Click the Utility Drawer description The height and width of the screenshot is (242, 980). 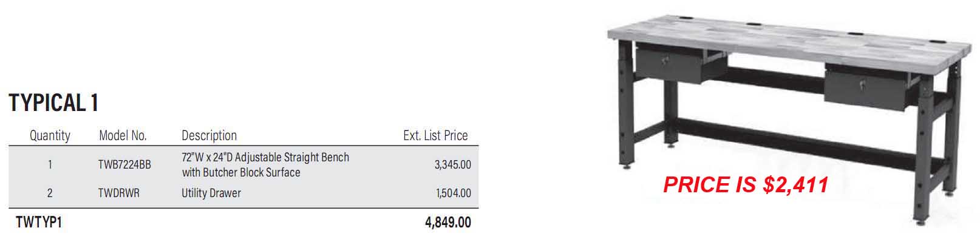[211, 193]
